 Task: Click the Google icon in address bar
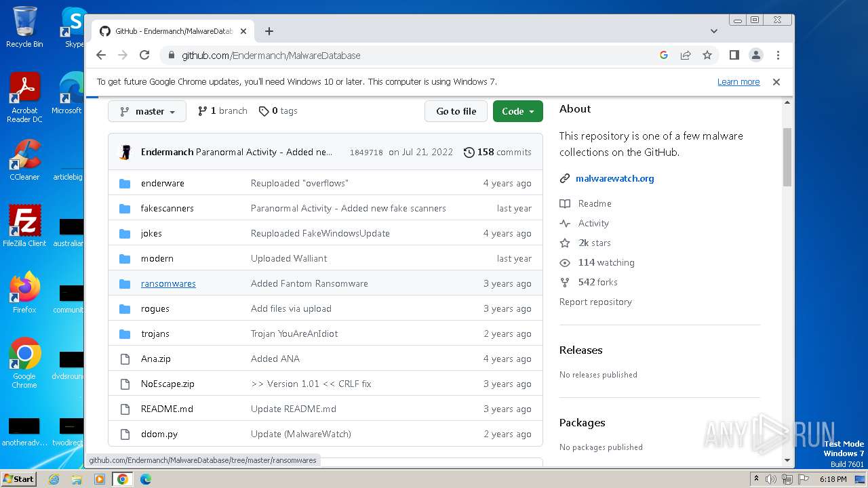tap(664, 56)
